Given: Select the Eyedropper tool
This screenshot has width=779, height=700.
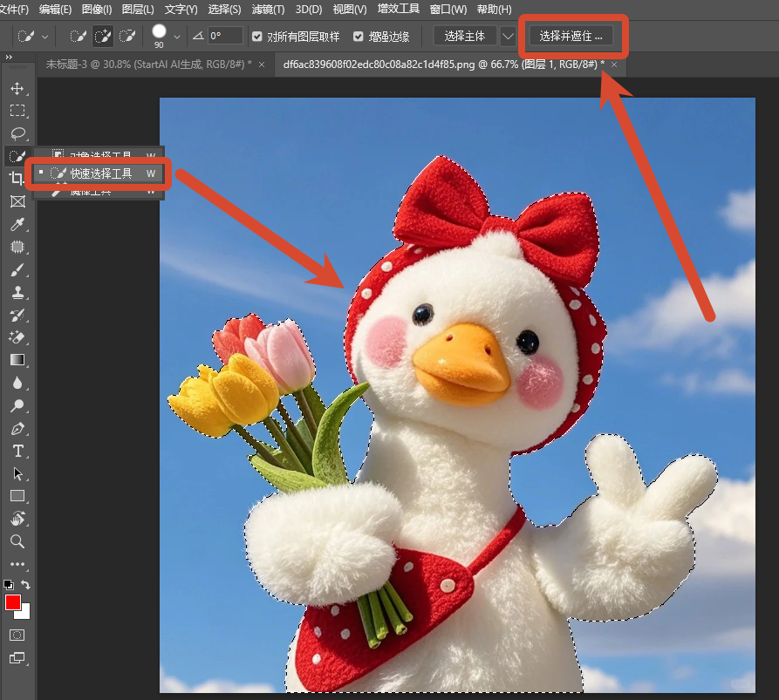Looking at the screenshot, I should pos(17,224).
